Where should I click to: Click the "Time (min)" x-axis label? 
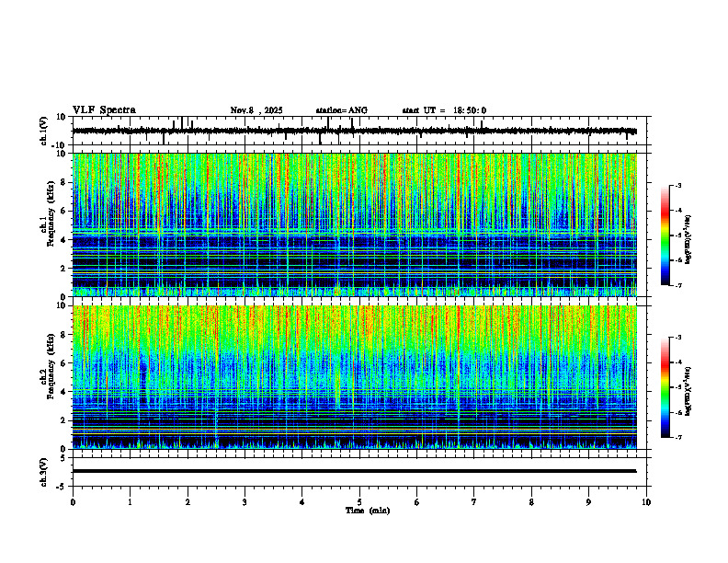click(x=368, y=511)
